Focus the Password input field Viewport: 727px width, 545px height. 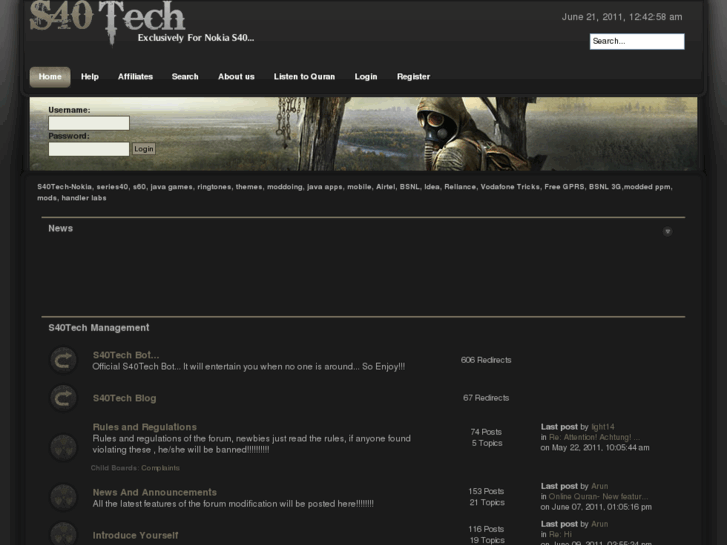coord(89,149)
